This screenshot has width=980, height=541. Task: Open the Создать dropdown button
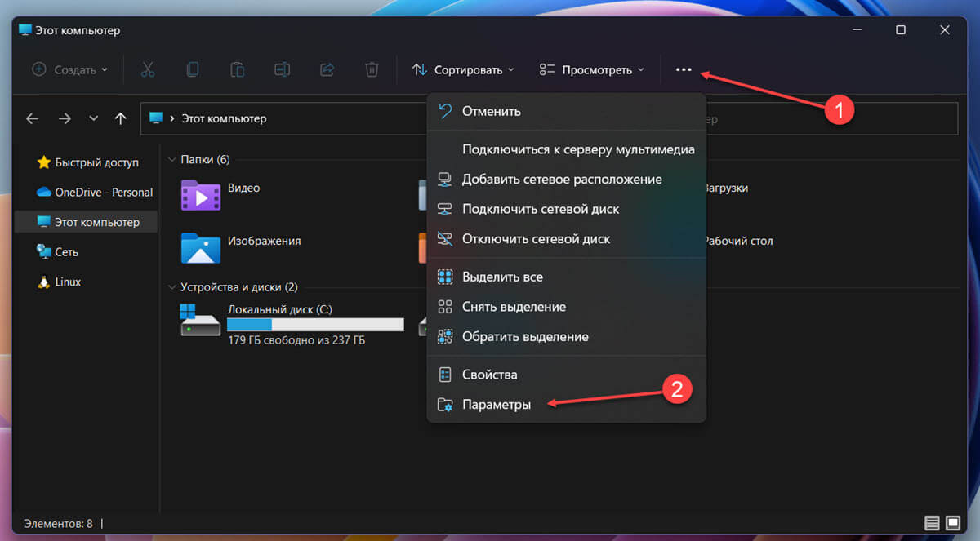(69, 69)
